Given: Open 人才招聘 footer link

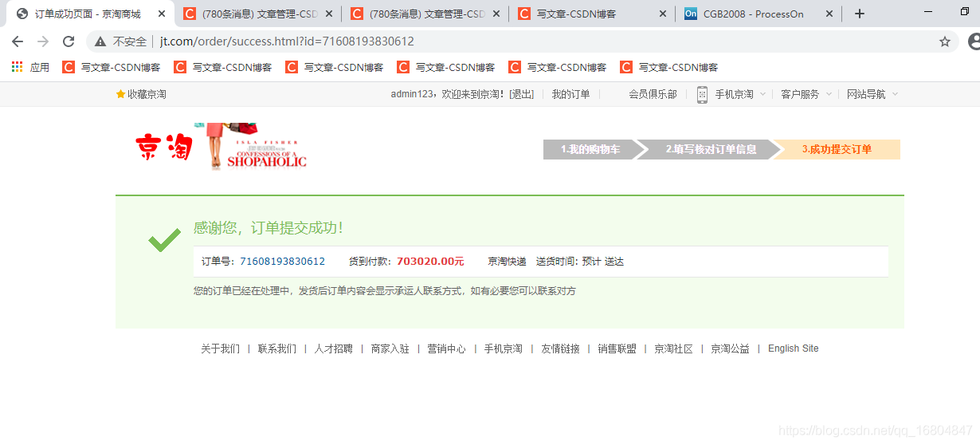Looking at the screenshot, I should pos(334,349).
